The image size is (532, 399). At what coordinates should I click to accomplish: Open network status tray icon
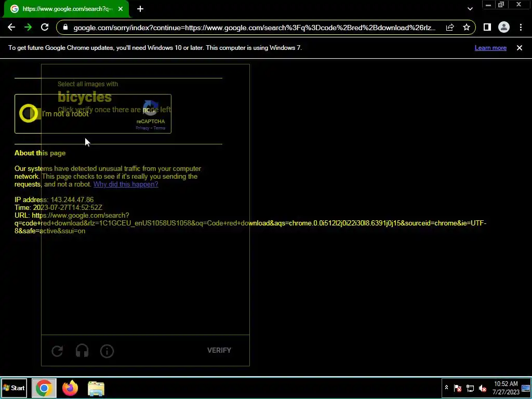(470, 388)
